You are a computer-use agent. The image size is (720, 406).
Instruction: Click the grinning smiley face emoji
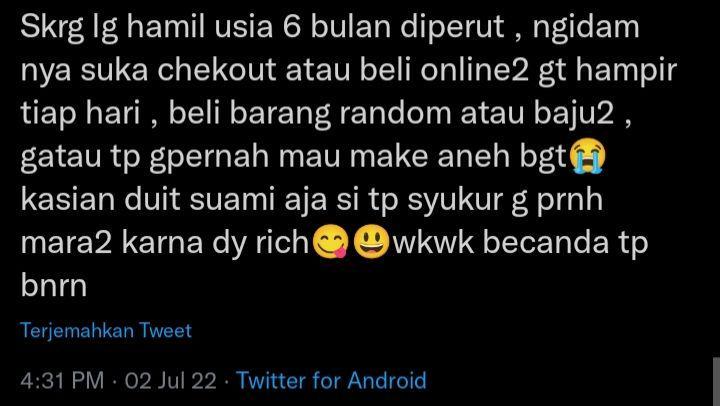[x=371, y=243]
